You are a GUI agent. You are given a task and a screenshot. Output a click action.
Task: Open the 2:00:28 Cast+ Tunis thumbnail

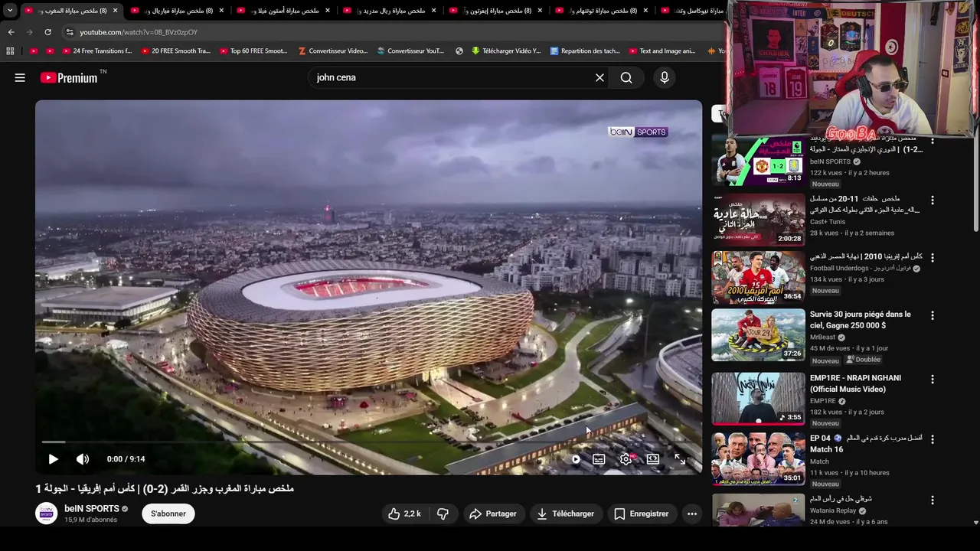[x=758, y=220]
